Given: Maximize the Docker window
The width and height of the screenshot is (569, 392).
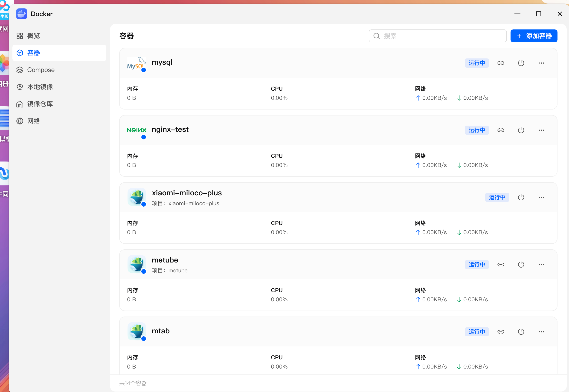Looking at the screenshot, I should [538, 14].
